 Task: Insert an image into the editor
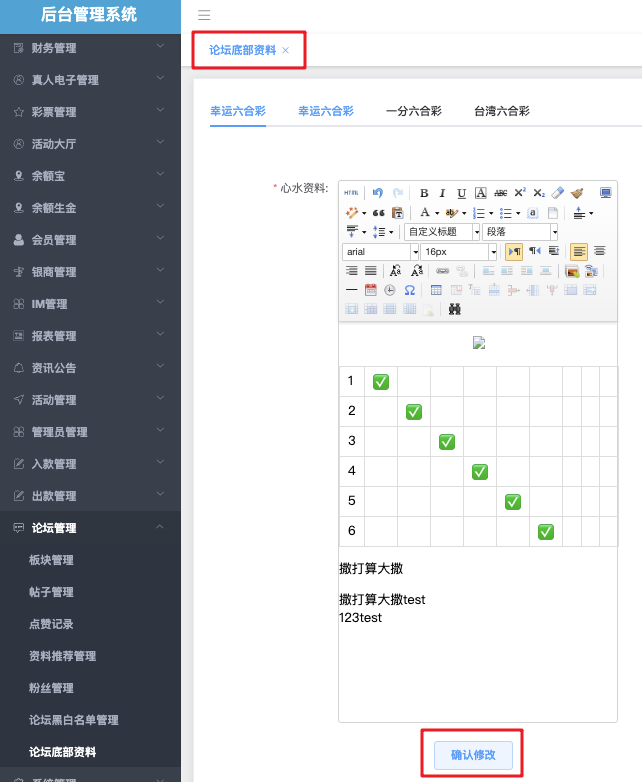pos(572,271)
